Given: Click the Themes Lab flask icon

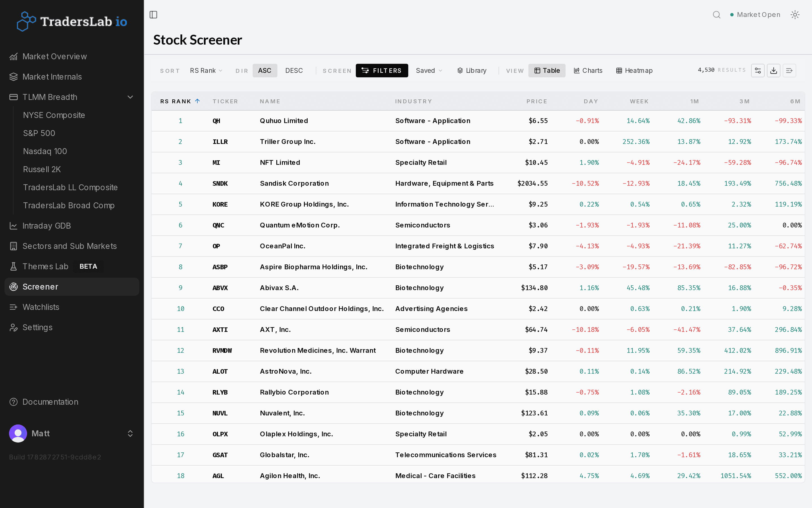Looking at the screenshot, I should (14, 266).
